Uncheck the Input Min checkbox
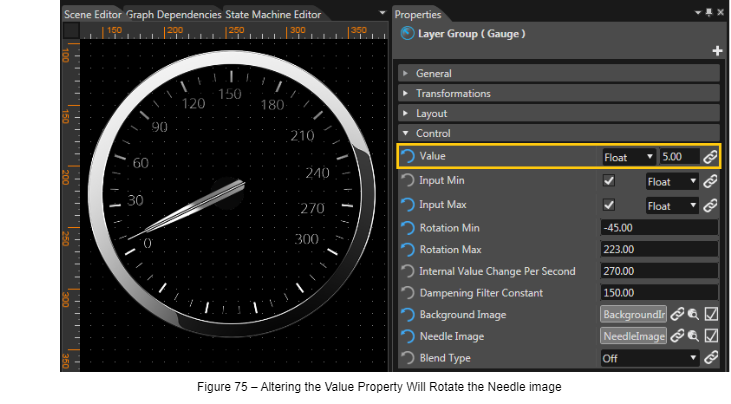The height and width of the screenshot is (404, 731). [x=609, y=181]
